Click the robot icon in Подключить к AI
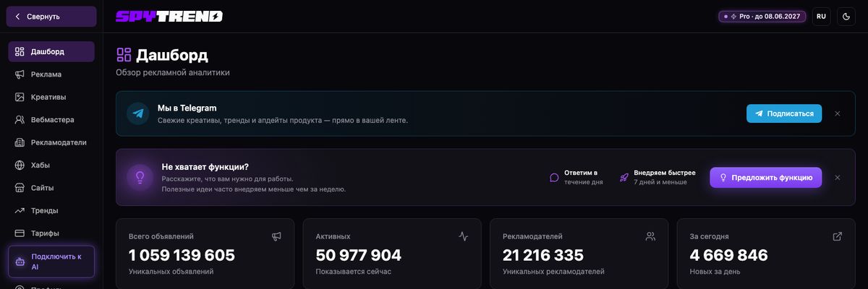The height and width of the screenshot is (289, 868). [20, 262]
